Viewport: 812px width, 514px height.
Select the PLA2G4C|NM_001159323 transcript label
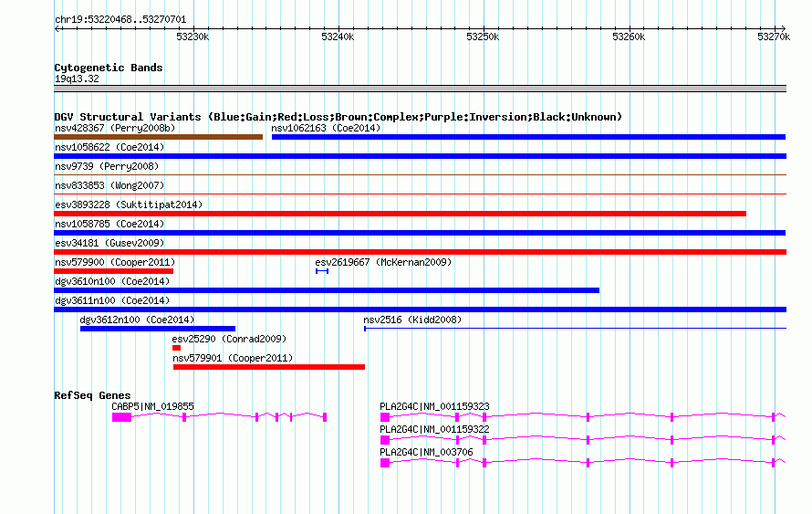click(434, 407)
